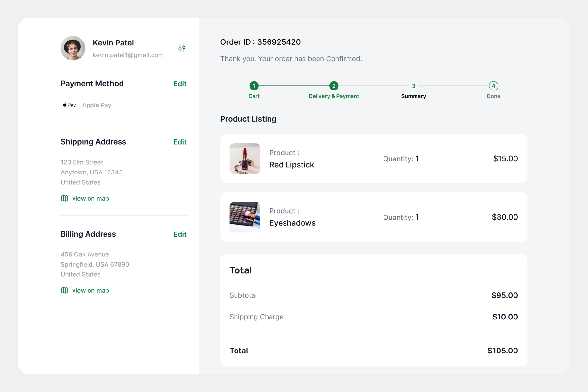Screen dimensions: 588x392
Task: Click the Eyeshadows product thumbnail
Action: click(x=245, y=217)
